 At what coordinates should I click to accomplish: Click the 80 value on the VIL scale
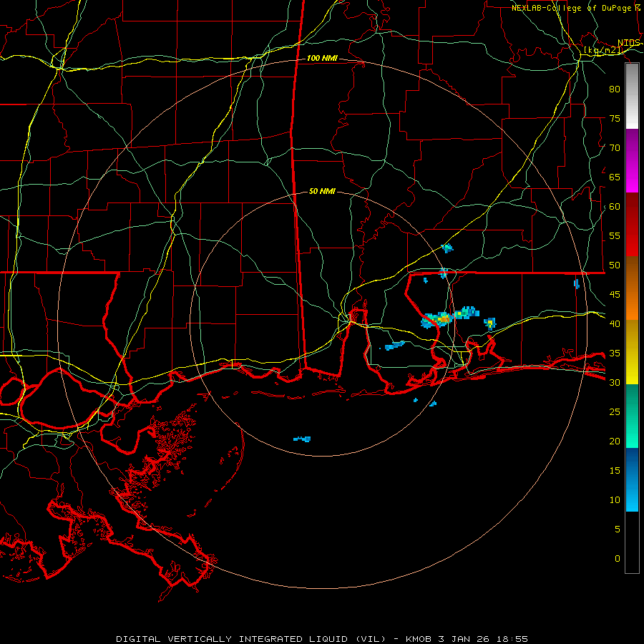615,89
